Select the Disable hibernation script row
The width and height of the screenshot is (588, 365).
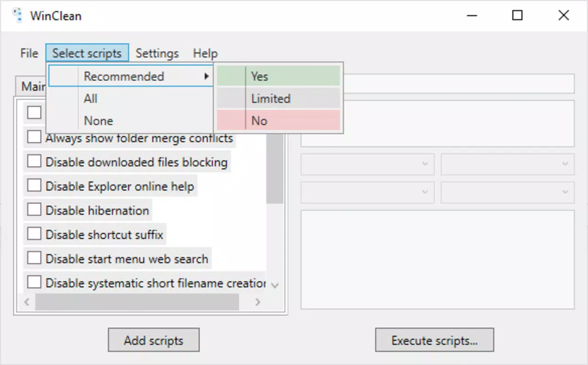pyautogui.click(x=88, y=210)
